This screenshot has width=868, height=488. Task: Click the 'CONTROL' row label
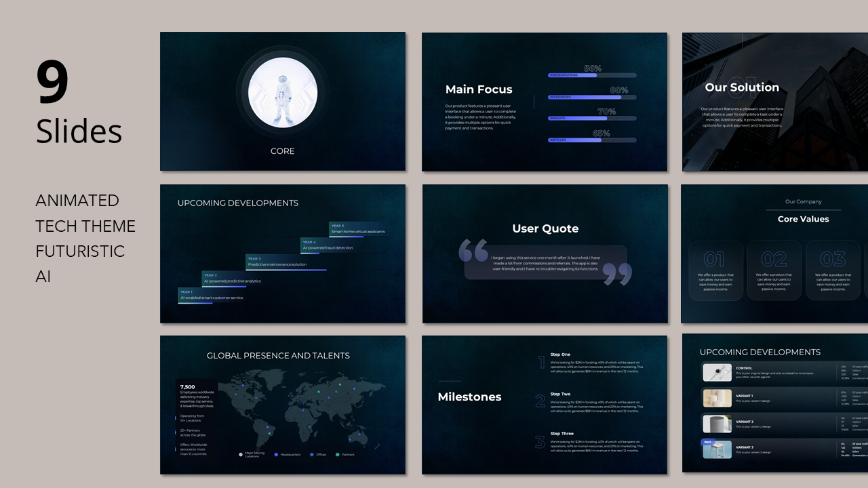744,369
